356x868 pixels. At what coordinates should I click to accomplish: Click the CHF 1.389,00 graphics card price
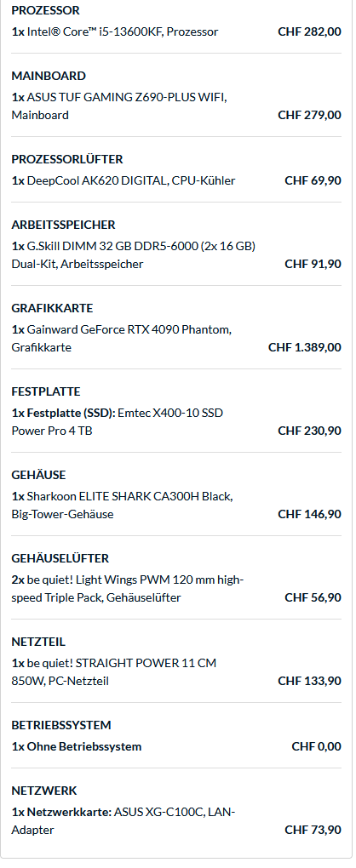click(x=305, y=347)
